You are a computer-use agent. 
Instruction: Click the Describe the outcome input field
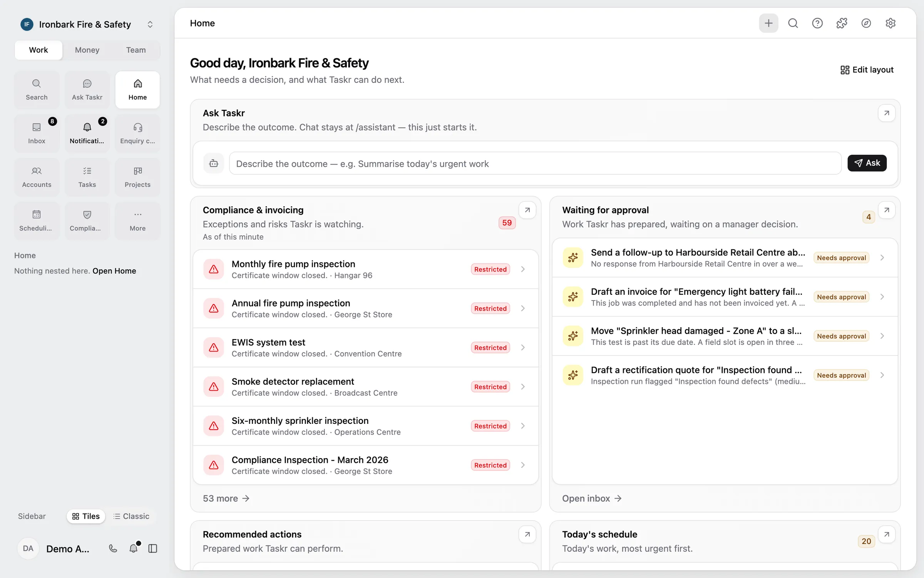(x=535, y=163)
